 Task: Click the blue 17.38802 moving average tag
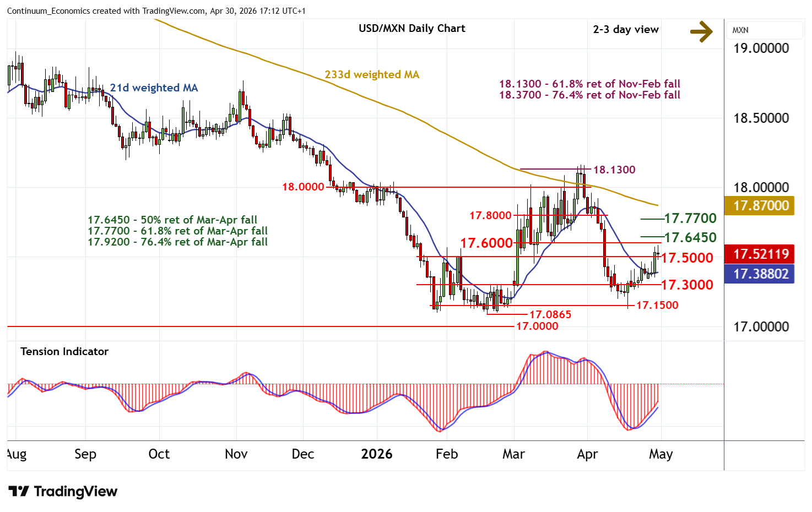pos(761,274)
